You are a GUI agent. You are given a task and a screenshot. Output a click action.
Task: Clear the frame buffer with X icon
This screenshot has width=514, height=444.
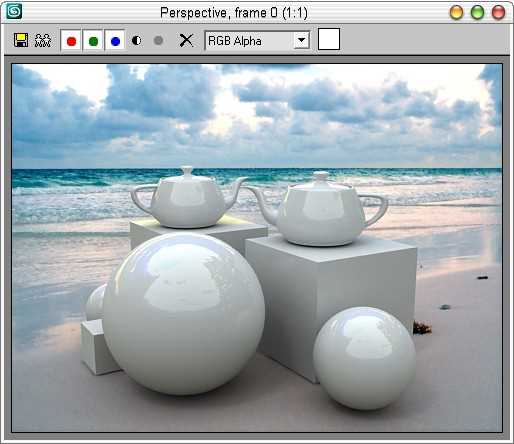pos(186,40)
